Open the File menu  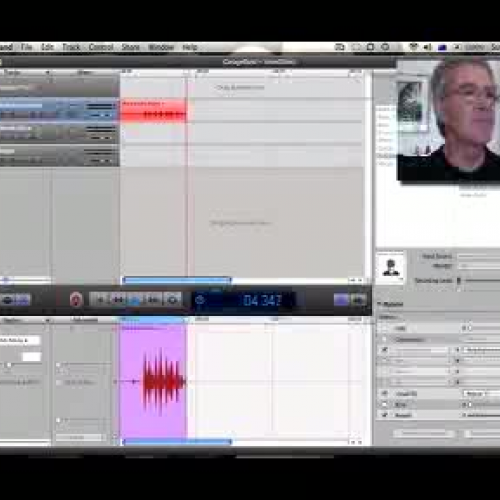pos(26,47)
